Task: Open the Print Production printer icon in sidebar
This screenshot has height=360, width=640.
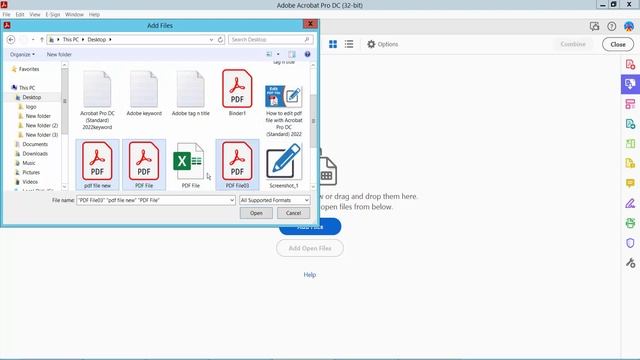Action: click(630, 223)
